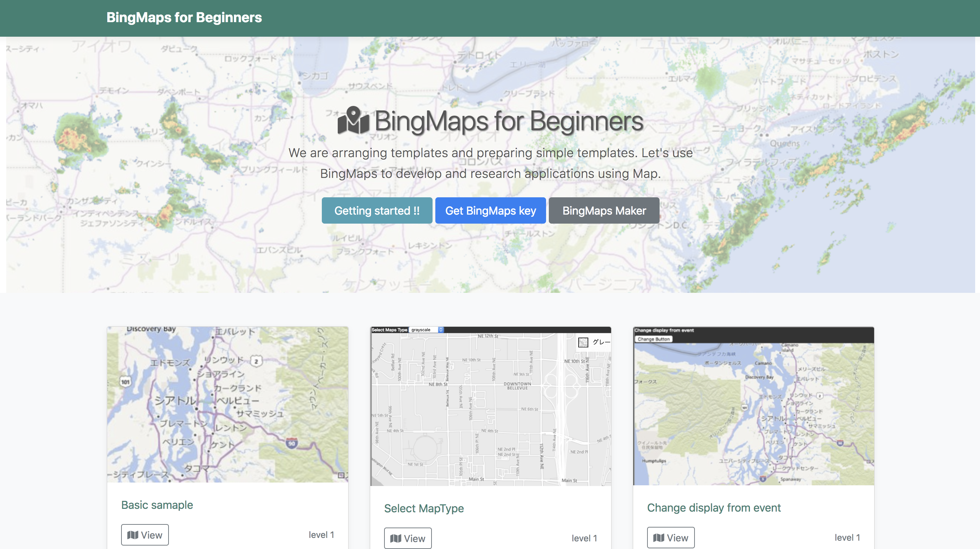Screen dimensions: 980x549
Task: Open the Basic samaple title link
Action: point(157,505)
